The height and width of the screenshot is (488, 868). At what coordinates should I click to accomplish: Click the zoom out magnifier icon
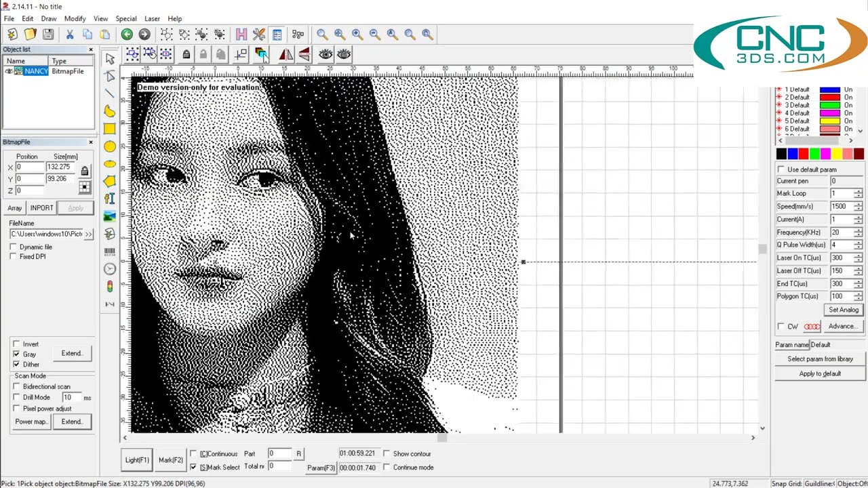(x=375, y=34)
